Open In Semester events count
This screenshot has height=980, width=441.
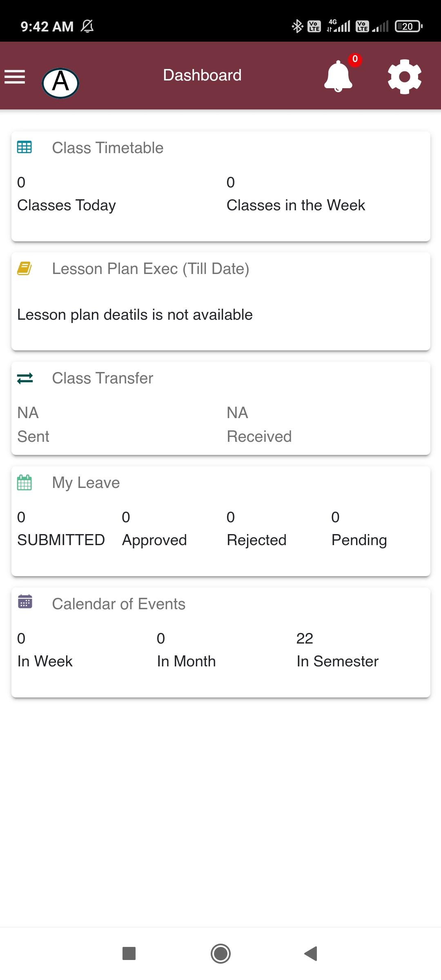pos(337,650)
